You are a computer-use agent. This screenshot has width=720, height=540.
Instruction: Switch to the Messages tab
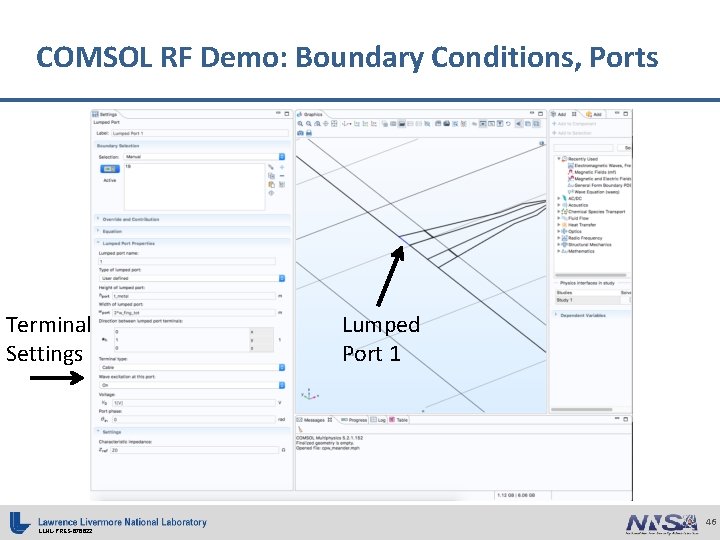click(315, 420)
